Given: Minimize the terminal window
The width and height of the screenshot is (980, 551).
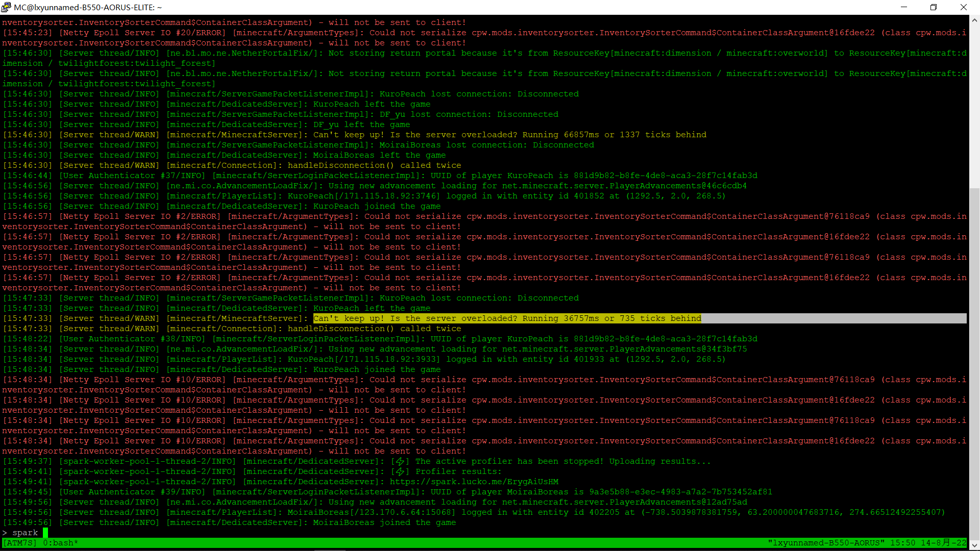Looking at the screenshot, I should click(x=904, y=7).
